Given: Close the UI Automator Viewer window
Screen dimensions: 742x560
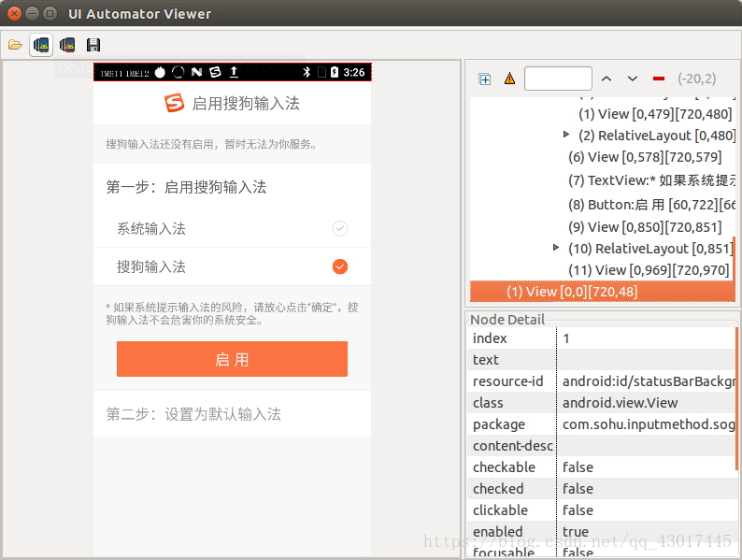Looking at the screenshot, I should pos(14,13).
